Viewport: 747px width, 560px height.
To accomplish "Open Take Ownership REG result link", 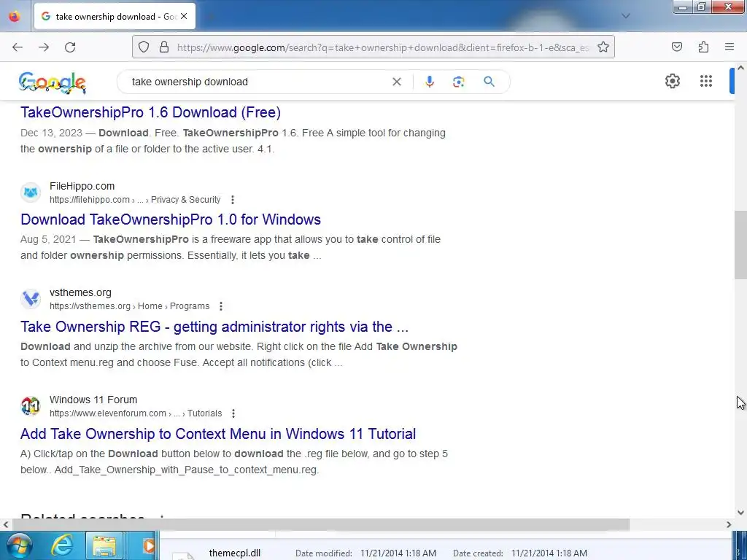I will (214, 327).
